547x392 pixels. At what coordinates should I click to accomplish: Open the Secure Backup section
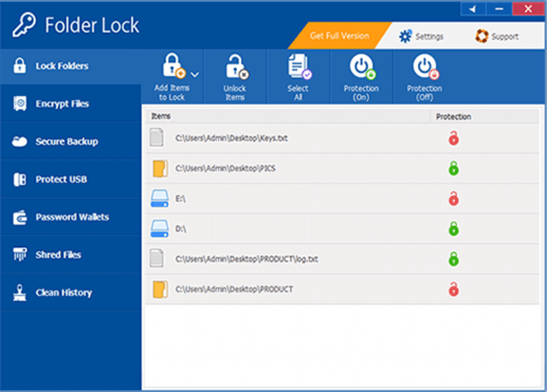(x=71, y=141)
